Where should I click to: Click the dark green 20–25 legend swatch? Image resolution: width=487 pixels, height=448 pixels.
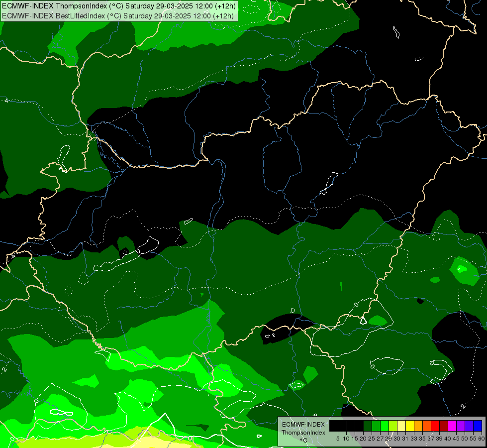click(368, 426)
